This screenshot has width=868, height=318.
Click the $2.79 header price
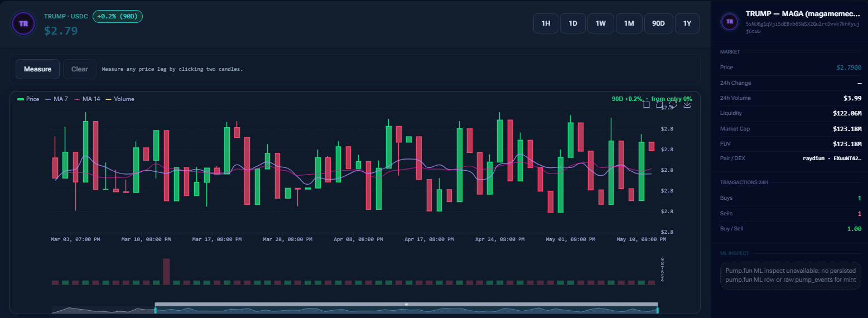click(61, 31)
